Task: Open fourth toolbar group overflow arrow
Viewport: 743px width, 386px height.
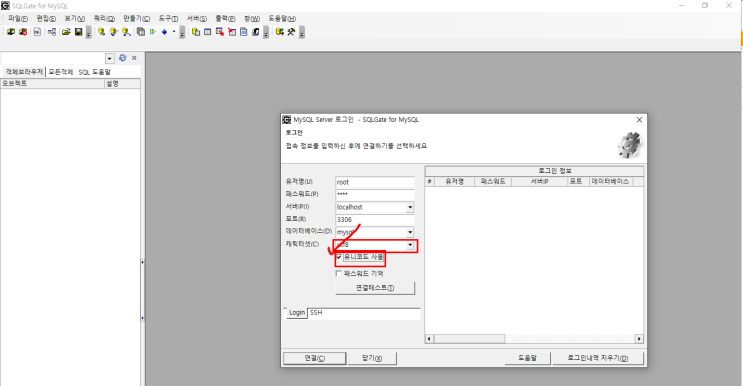Action: click(302, 32)
